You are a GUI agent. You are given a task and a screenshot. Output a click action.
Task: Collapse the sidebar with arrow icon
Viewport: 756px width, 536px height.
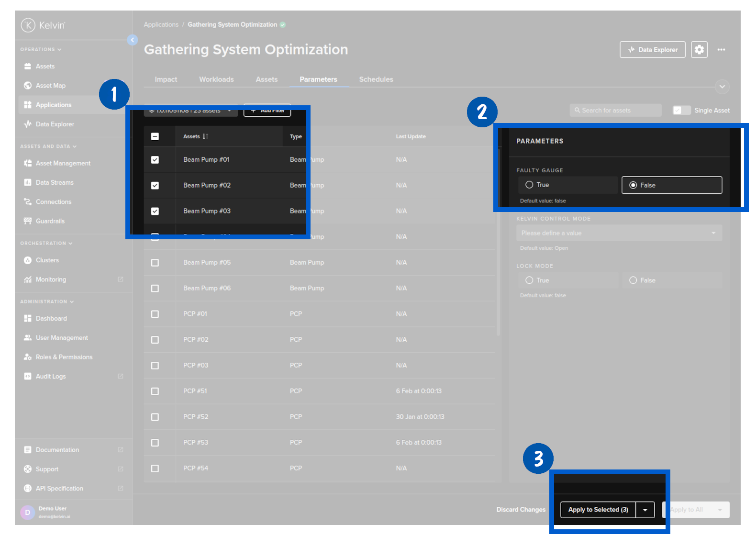pos(133,40)
